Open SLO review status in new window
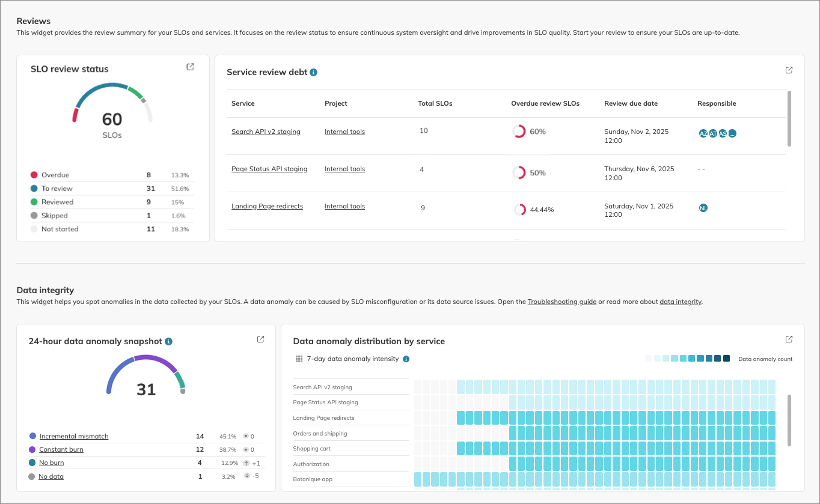The height and width of the screenshot is (504, 820). 190,67
